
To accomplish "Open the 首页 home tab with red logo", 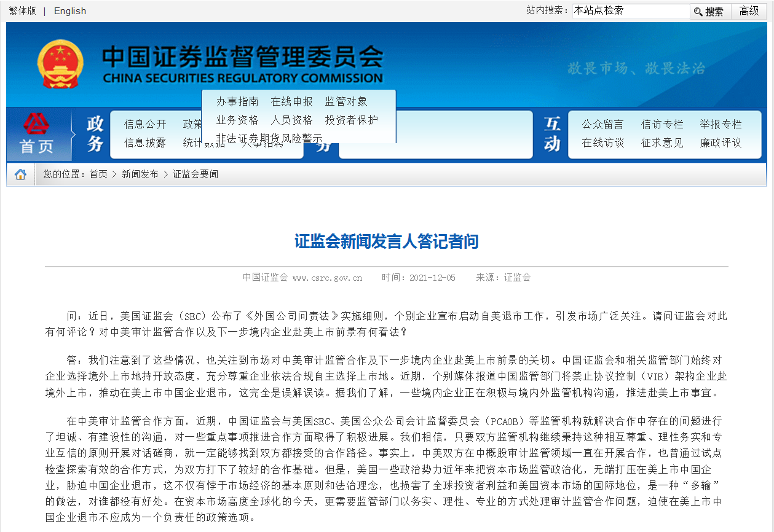I will tap(38, 135).
